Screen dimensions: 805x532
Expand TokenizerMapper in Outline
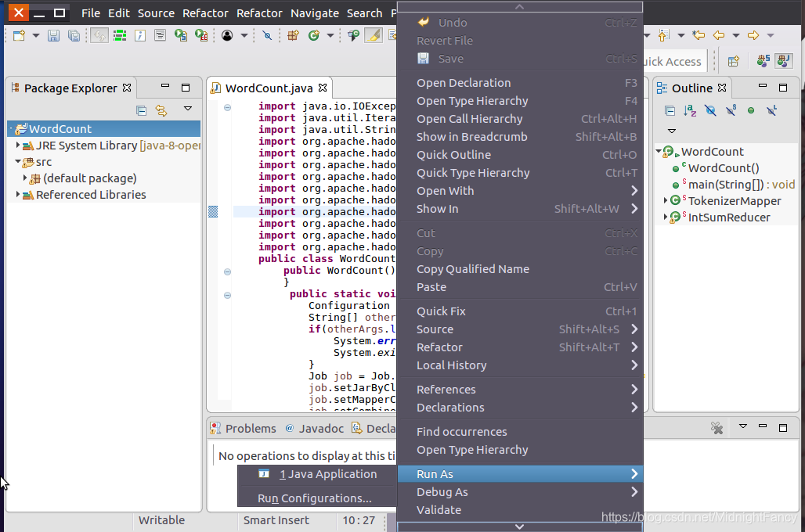pyautogui.click(x=666, y=200)
